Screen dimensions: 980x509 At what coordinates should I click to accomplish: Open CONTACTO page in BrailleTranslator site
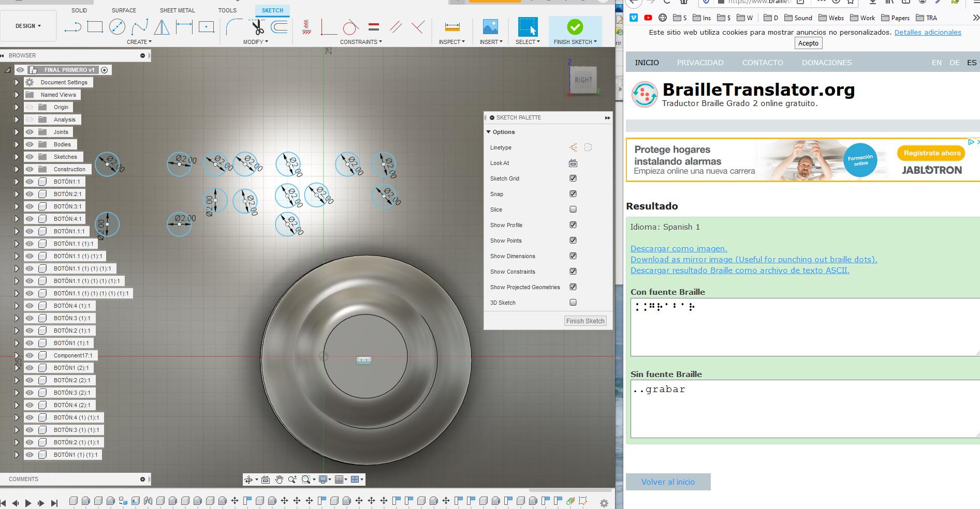click(763, 63)
